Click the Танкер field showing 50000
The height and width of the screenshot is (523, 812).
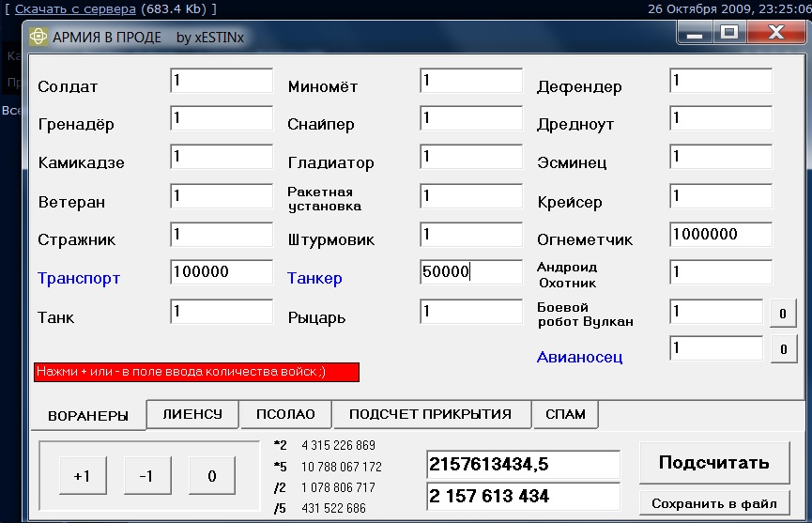(x=471, y=272)
